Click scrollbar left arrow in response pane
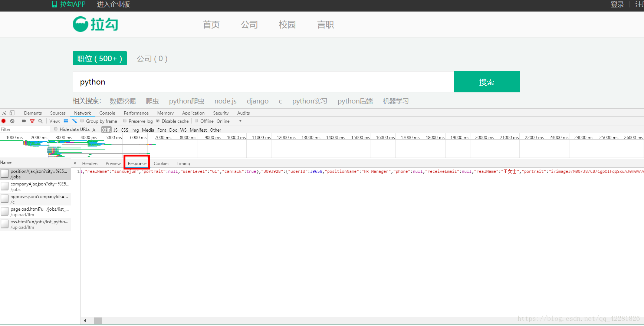Screen dimensions: 644x326 pos(85,321)
